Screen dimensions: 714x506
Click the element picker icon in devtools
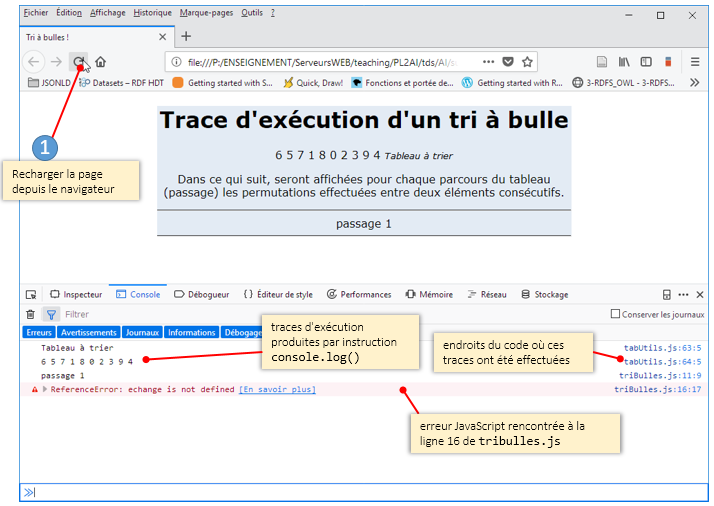tap(31, 295)
